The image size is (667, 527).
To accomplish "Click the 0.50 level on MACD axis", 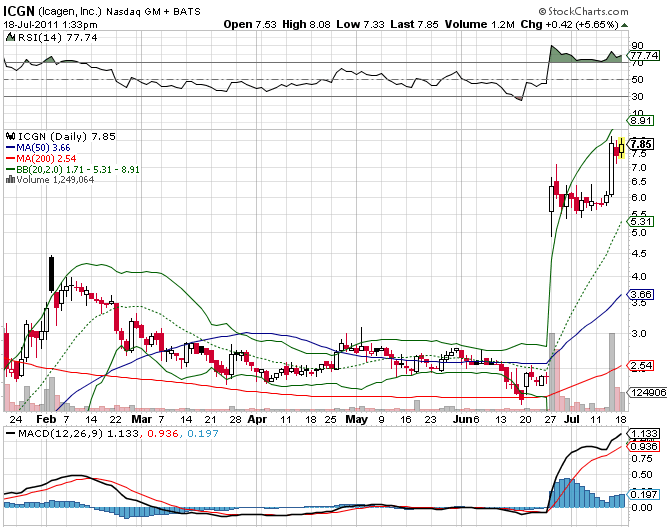I will pyautogui.click(x=642, y=475).
